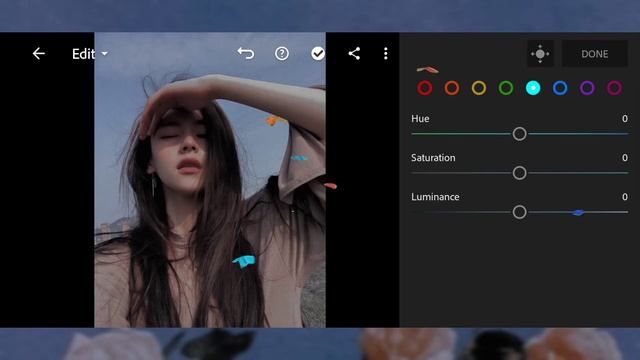The image size is (640, 360).
Task: Click the Luminance label
Action: (x=435, y=197)
